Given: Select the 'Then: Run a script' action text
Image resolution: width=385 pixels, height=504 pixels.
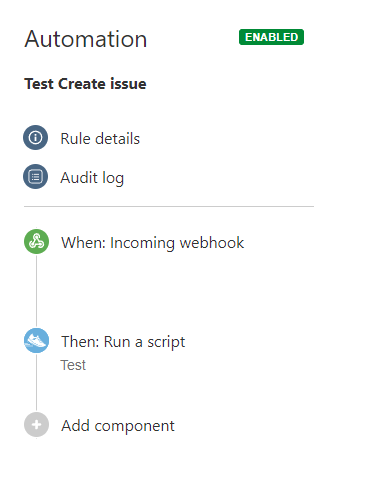Looking at the screenshot, I should coord(123,342).
